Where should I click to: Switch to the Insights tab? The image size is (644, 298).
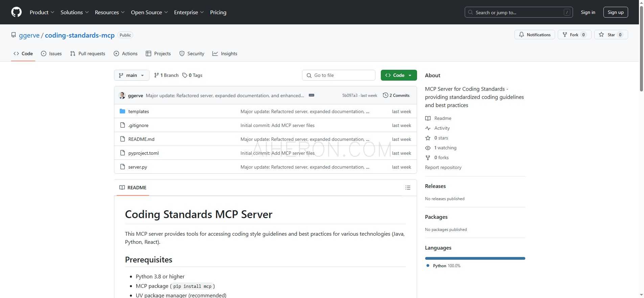point(225,54)
